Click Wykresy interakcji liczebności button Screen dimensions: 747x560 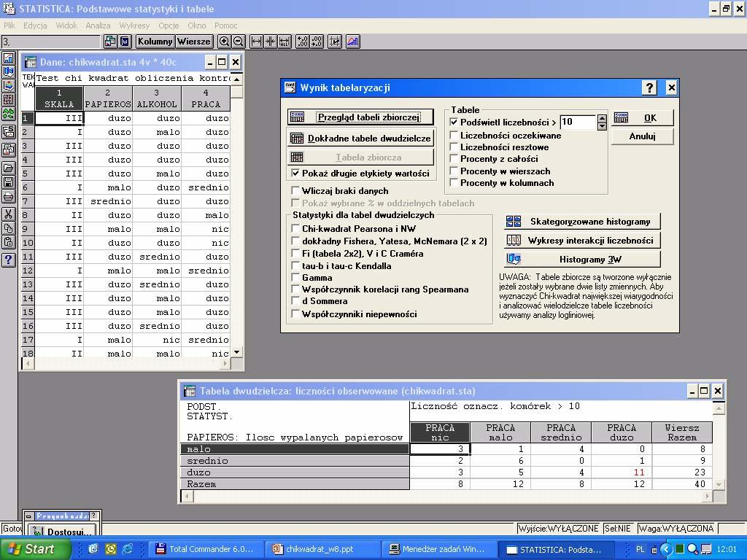[582, 241]
